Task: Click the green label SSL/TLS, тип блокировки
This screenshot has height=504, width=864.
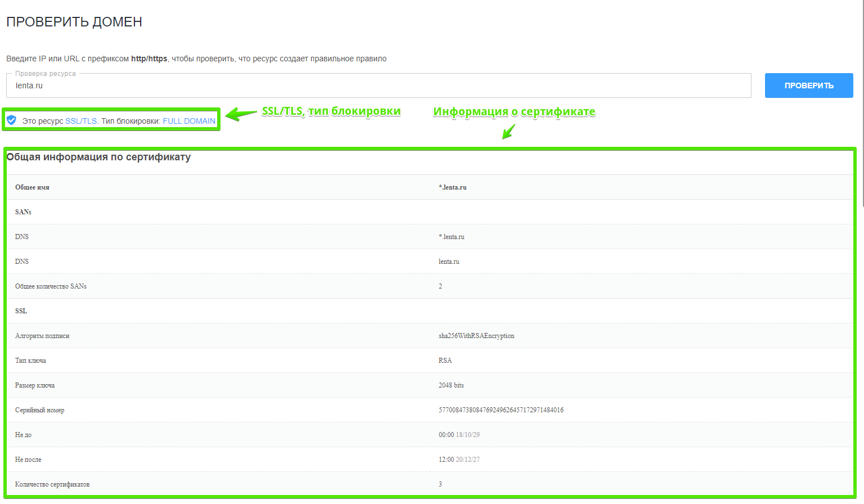Action: click(x=331, y=111)
